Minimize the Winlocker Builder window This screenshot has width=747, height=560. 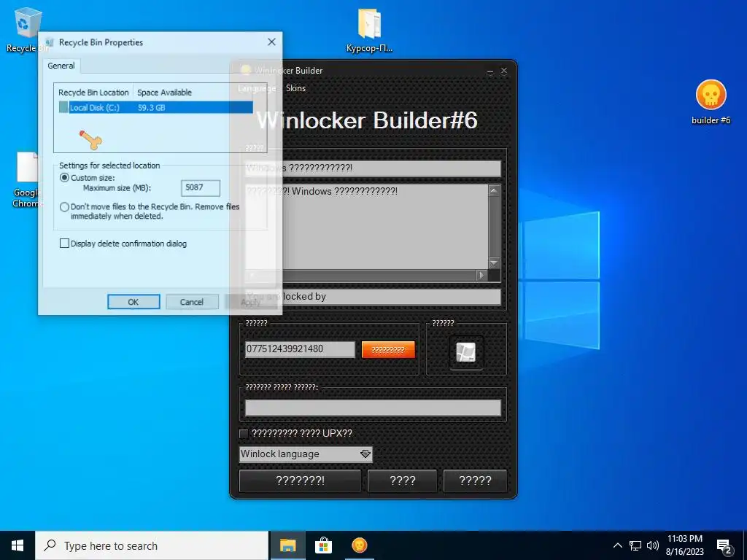489,71
